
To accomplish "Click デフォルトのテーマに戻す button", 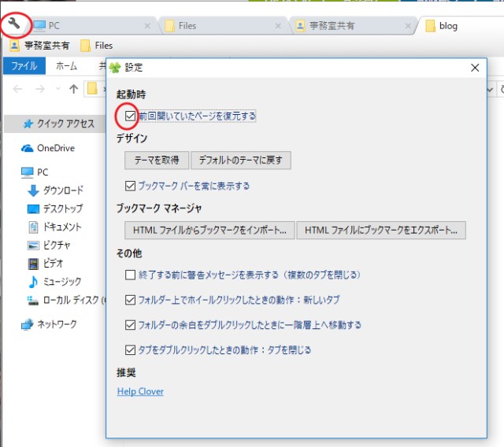I will click(241, 161).
